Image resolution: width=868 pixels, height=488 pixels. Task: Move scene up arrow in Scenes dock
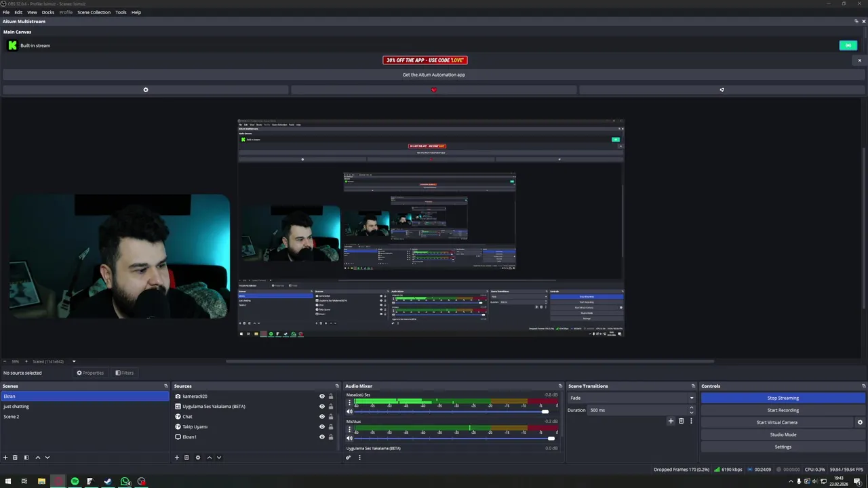click(x=37, y=457)
